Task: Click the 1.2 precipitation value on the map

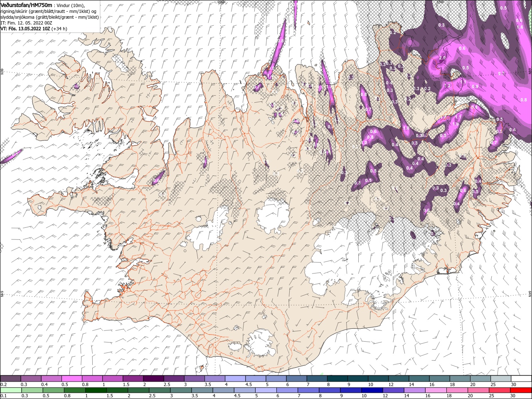Action: click(x=448, y=85)
